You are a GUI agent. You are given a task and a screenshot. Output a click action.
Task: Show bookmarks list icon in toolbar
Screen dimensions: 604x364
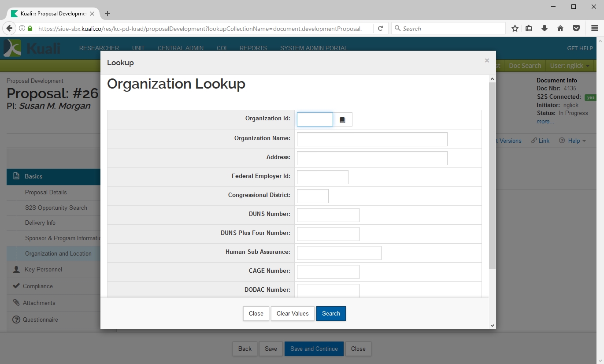tap(529, 29)
